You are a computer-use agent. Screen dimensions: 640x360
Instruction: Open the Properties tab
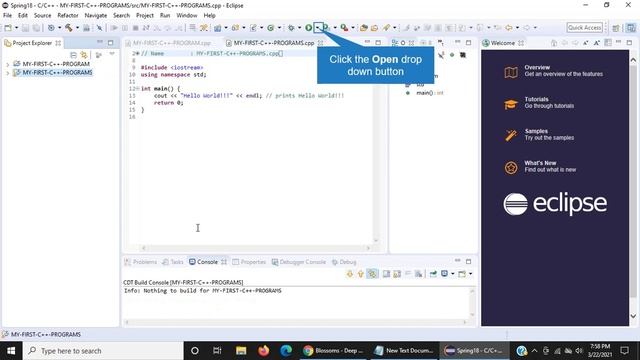click(249, 262)
